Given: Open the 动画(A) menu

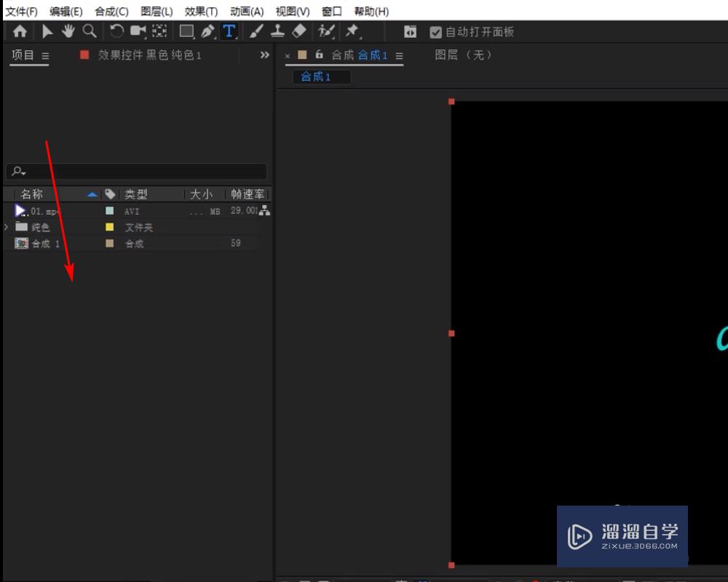Looking at the screenshot, I should tap(247, 11).
